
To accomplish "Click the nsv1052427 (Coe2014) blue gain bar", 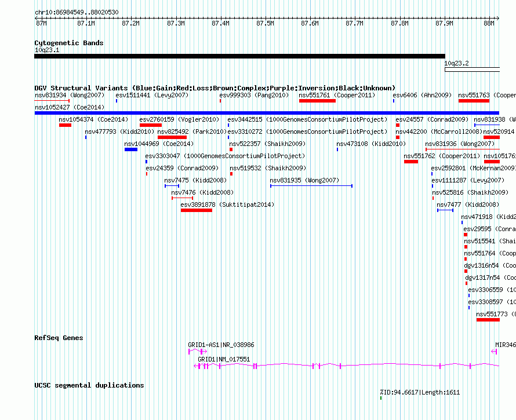I will point(267,113).
